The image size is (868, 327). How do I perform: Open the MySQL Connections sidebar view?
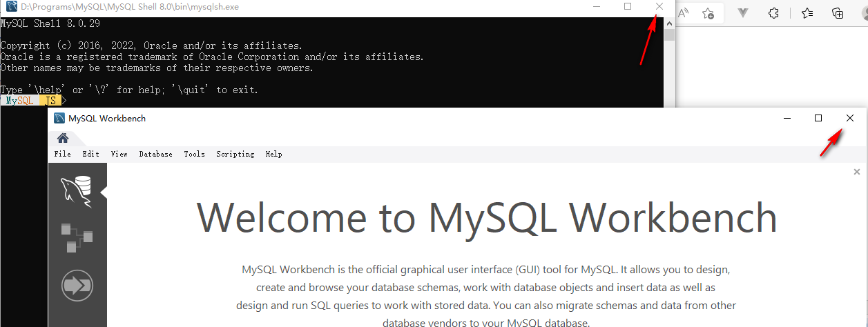77,192
